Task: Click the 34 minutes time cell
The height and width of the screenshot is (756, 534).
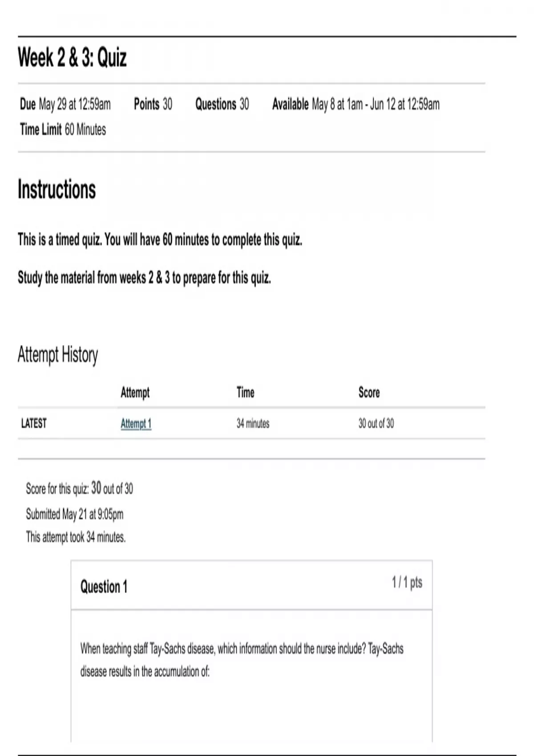Action: 253,423
